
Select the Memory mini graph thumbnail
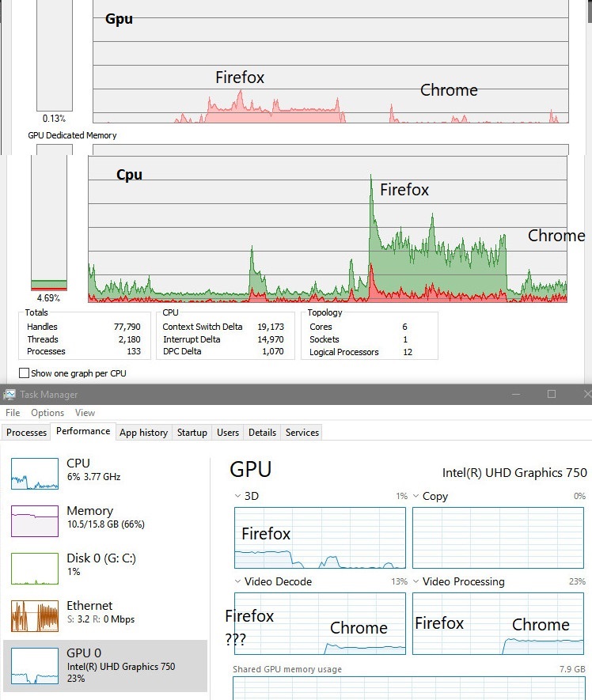34,521
